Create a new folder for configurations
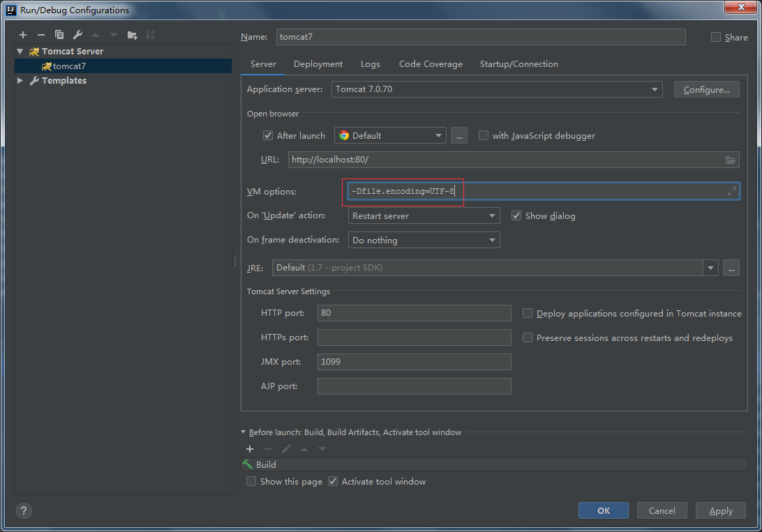This screenshot has width=762, height=532. pos(132,35)
